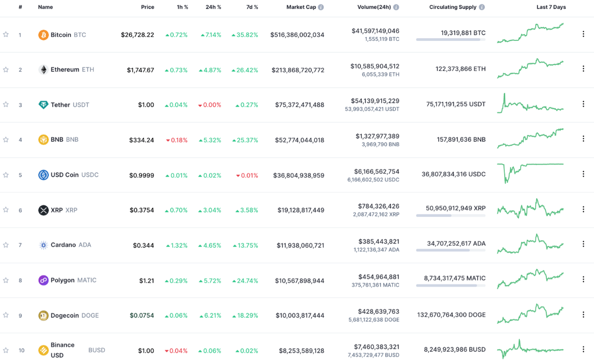The width and height of the screenshot is (594, 364).
Task: Open Ethereum last 7 days sparkline chart
Action: coord(530,69)
